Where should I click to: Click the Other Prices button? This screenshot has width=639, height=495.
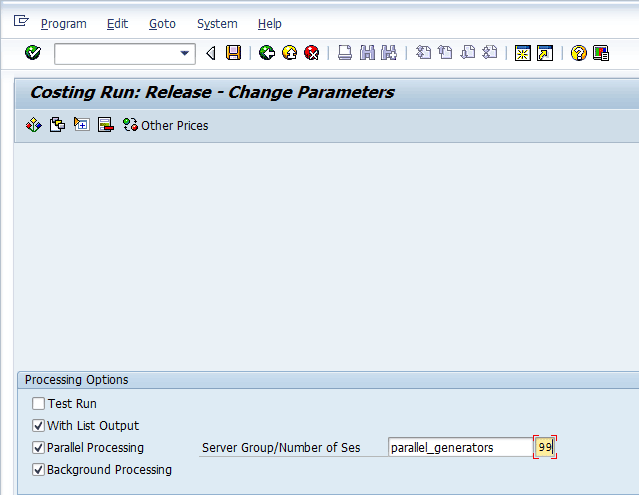click(165, 125)
